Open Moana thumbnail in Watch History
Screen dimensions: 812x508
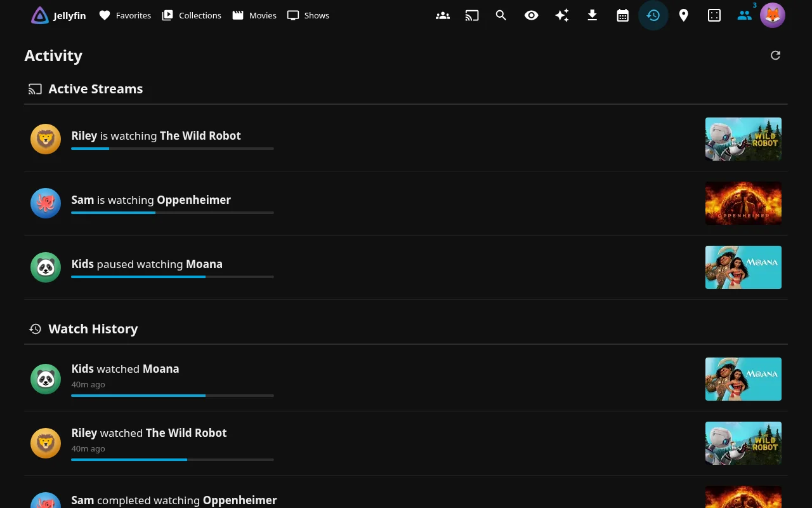[743, 379]
